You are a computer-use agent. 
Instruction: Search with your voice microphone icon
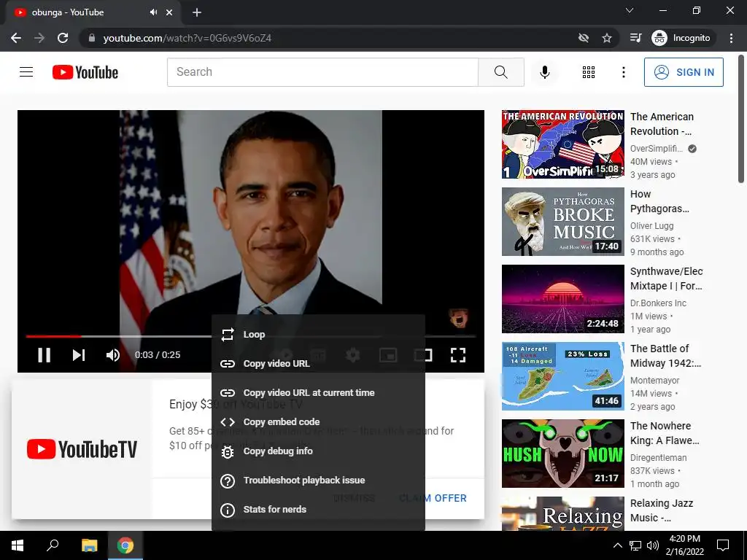[544, 72]
